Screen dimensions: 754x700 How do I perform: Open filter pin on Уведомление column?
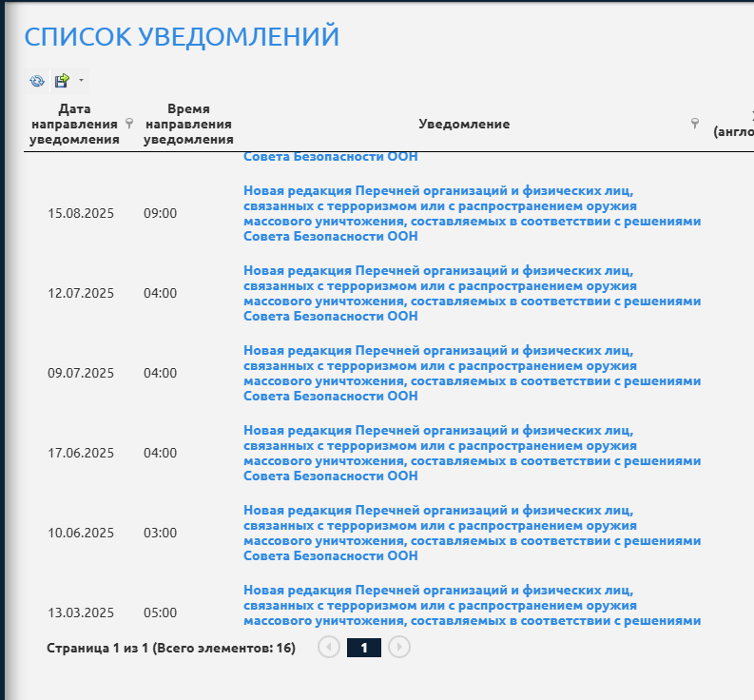coord(695,124)
